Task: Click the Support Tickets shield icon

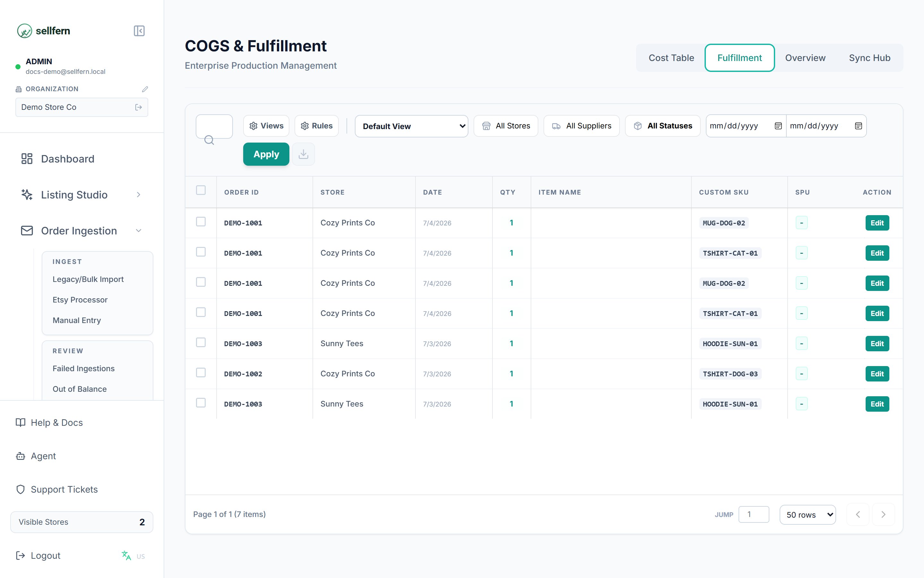Action: coord(21,489)
